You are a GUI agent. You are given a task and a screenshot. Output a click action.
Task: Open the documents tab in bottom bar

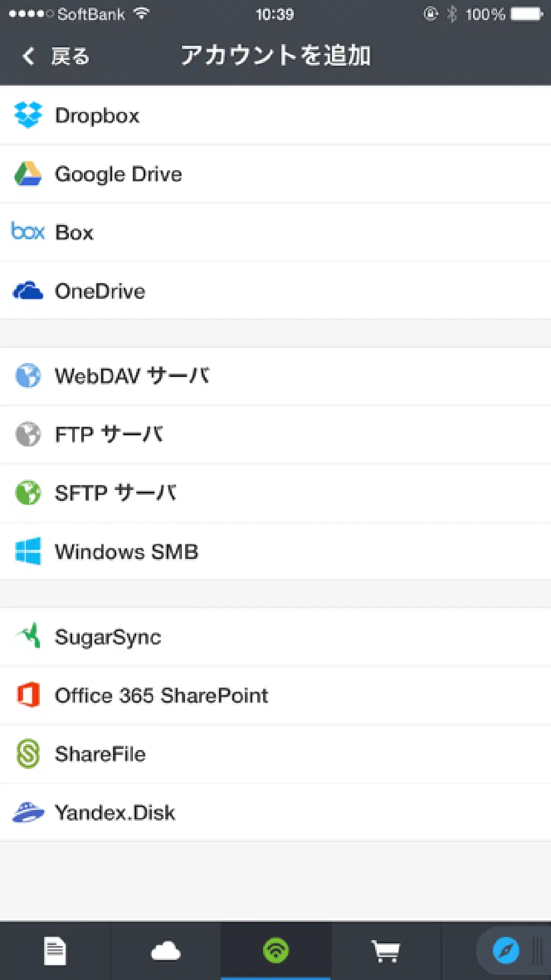55,951
